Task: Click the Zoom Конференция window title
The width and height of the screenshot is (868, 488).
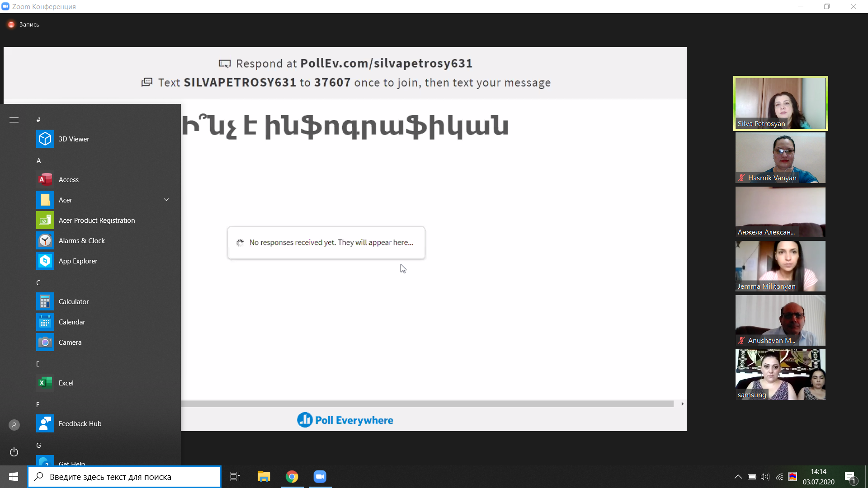Action: click(x=44, y=6)
